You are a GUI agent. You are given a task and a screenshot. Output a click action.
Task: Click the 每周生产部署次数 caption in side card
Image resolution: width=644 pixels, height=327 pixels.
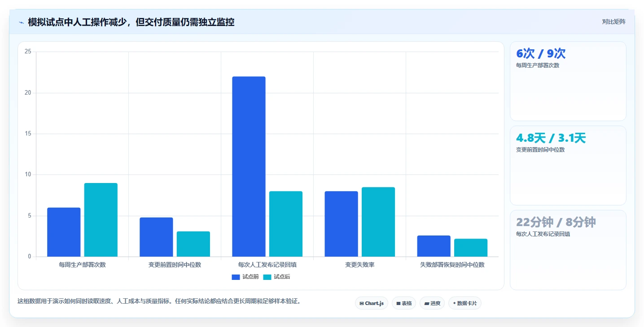(538, 65)
